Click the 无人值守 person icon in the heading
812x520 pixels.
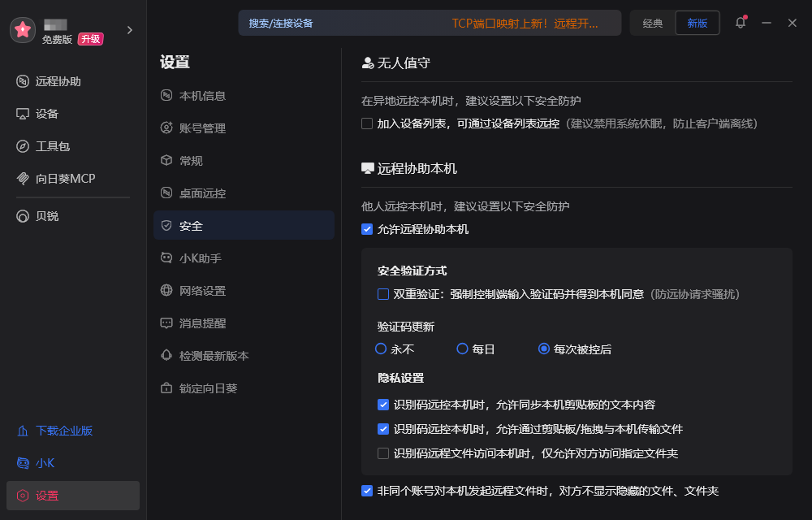click(368, 63)
